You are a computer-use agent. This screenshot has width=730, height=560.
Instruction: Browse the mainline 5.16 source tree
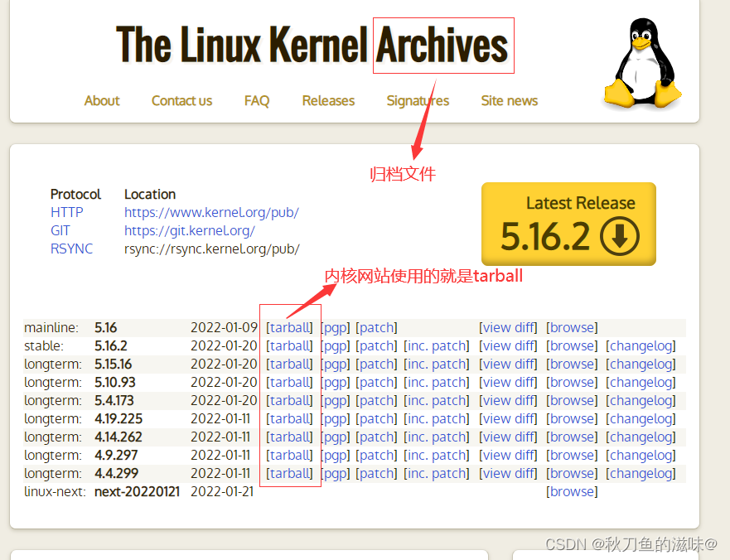point(572,328)
